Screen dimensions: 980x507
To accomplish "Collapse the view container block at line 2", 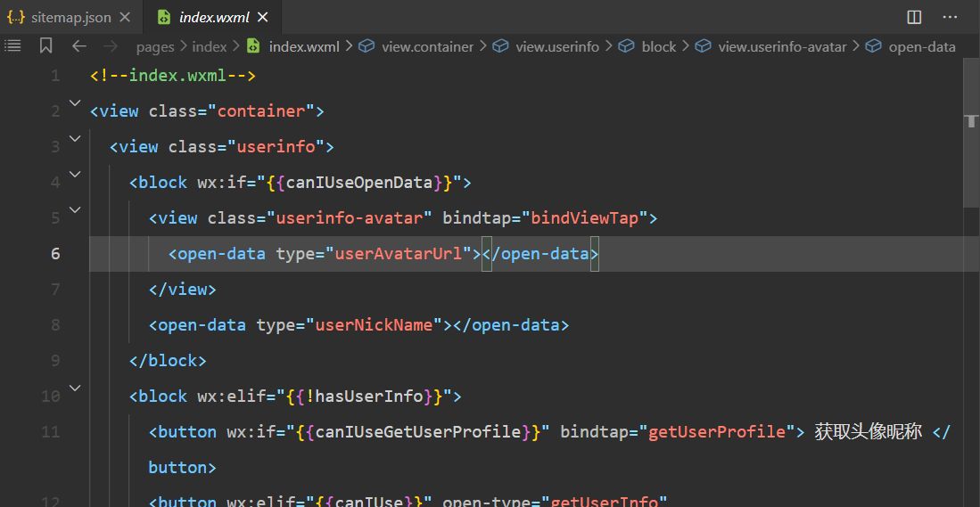I will coord(75,104).
